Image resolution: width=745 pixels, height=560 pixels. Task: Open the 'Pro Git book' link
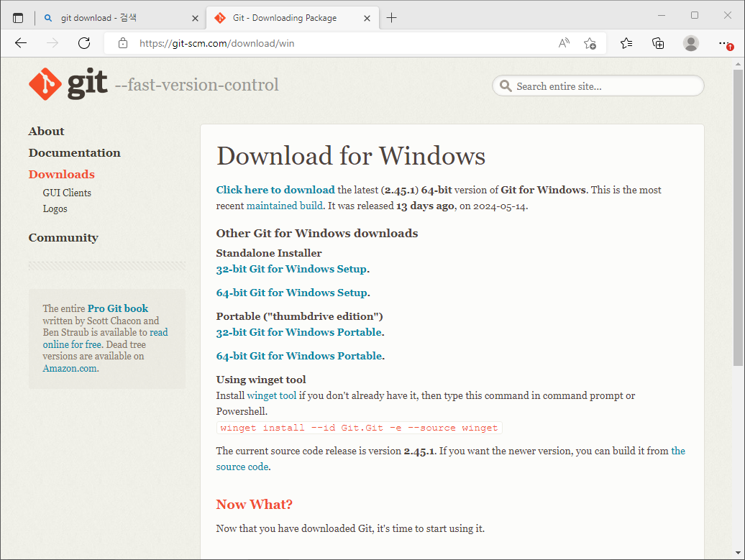coord(118,308)
